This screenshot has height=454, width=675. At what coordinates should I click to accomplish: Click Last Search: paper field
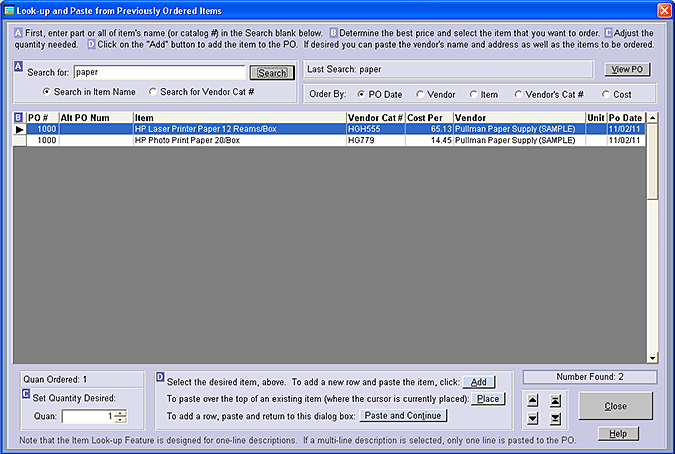448,69
